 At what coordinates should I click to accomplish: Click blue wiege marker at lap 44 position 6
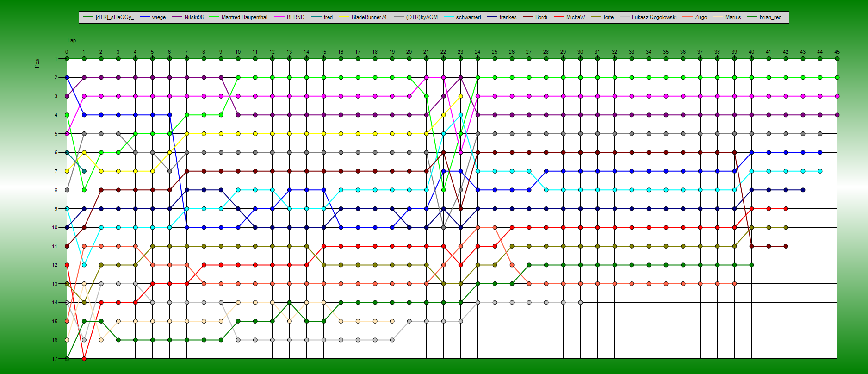click(820, 152)
